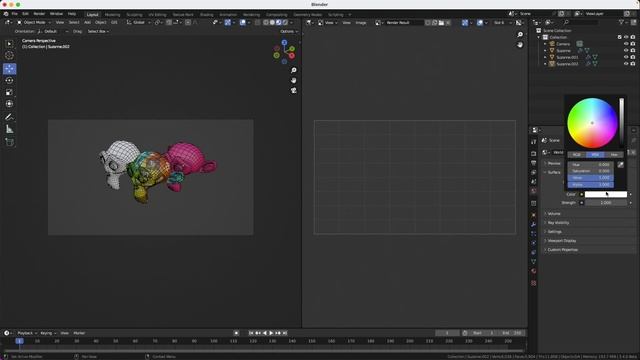Switch color picker to RGB mode

point(577,155)
